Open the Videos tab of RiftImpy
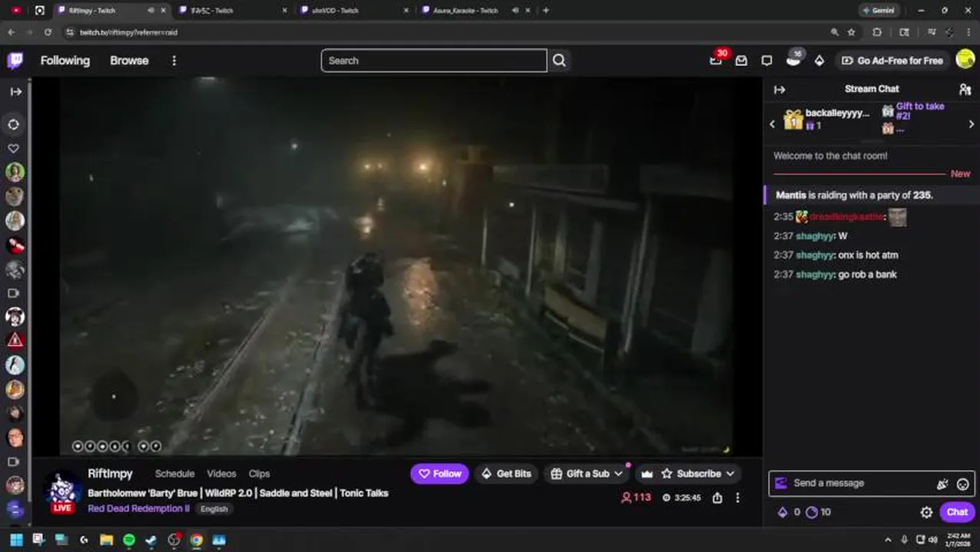Viewport: 980px width, 552px height. pyautogui.click(x=222, y=474)
